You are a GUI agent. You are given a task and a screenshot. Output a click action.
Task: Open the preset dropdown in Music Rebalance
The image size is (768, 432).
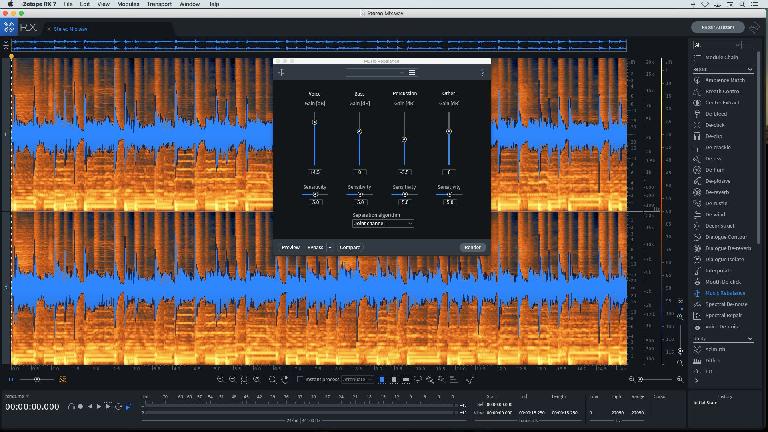[x=375, y=72]
